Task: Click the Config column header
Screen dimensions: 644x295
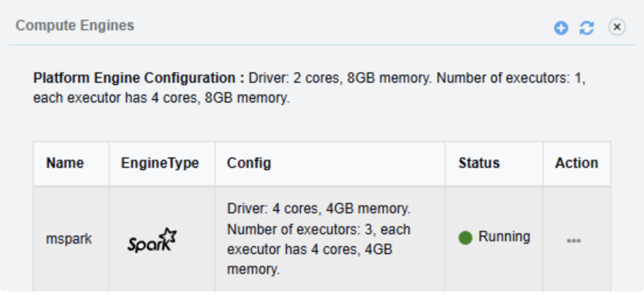Action: [249, 163]
